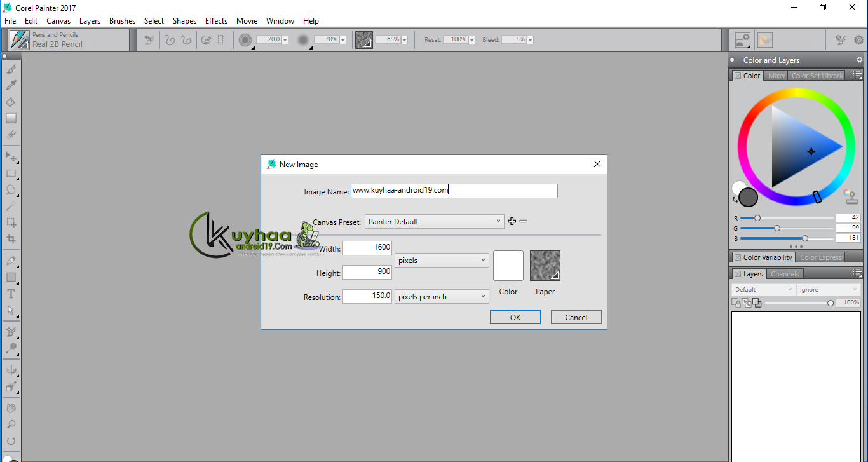Open the Real 2B Pencil brush selector

click(68, 40)
